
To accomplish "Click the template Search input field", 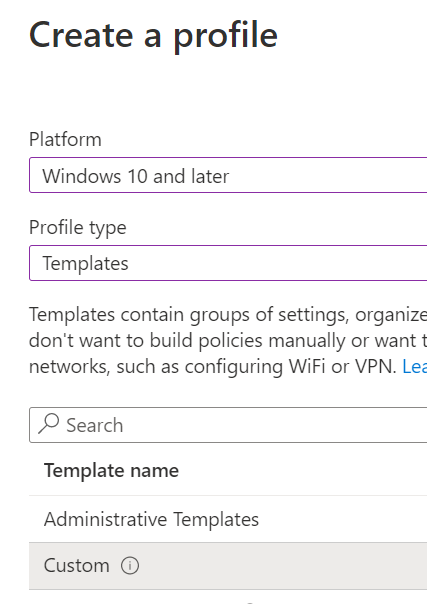I will 228,425.
